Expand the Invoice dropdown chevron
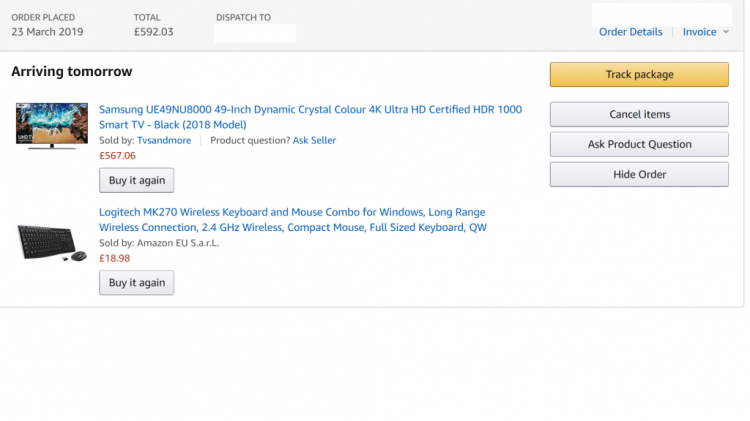Screen dimensions: 750x421 pos(726,32)
